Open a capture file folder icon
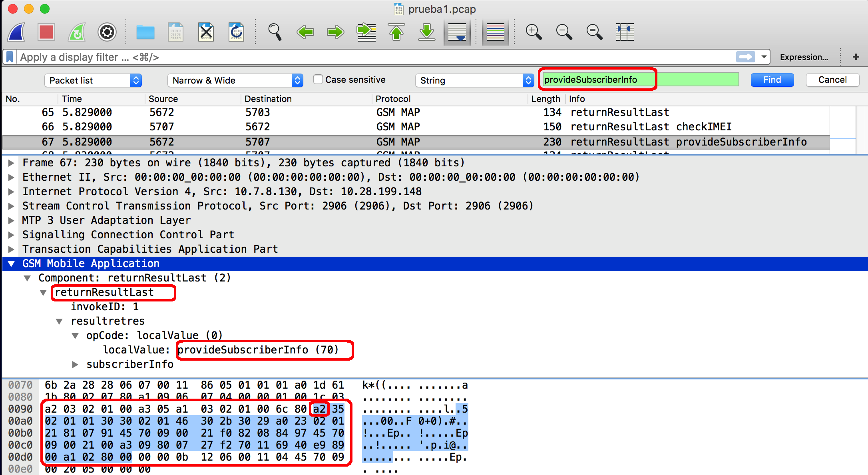 (x=145, y=32)
